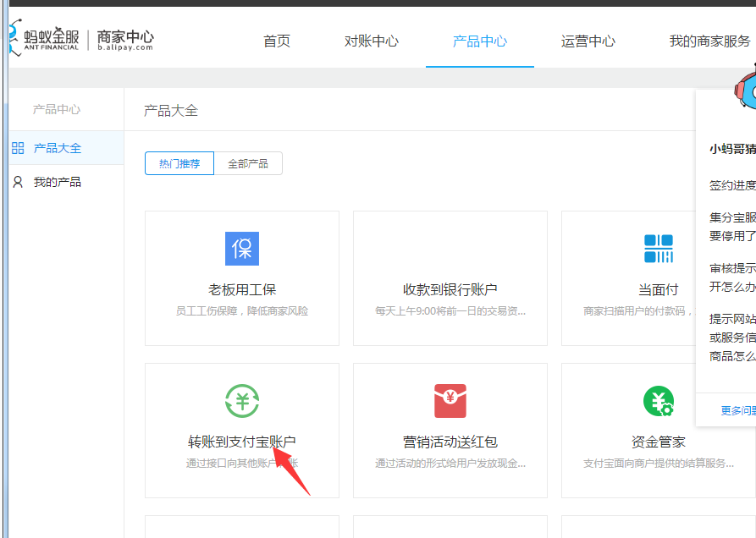Click the 老板用工保 blue insurance icon

click(x=242, y=249)
